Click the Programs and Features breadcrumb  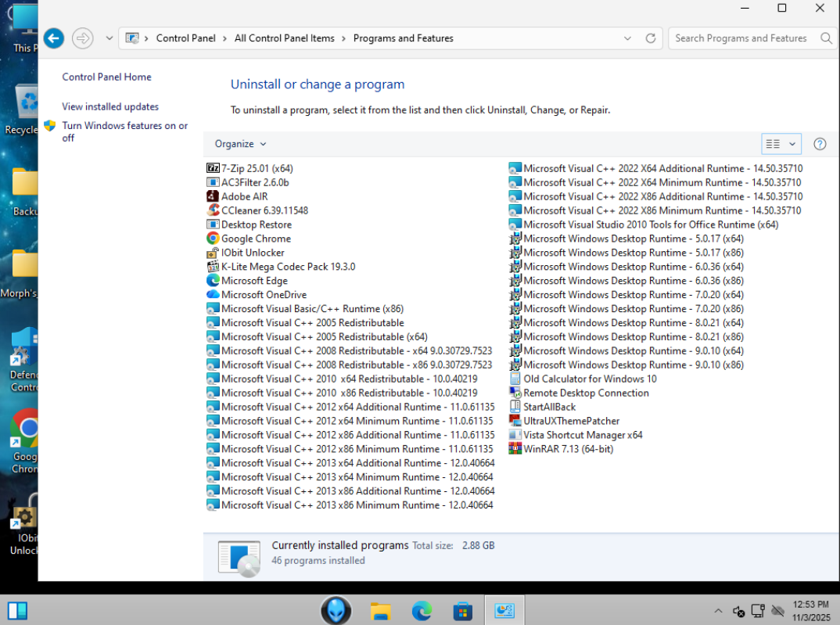403,38
